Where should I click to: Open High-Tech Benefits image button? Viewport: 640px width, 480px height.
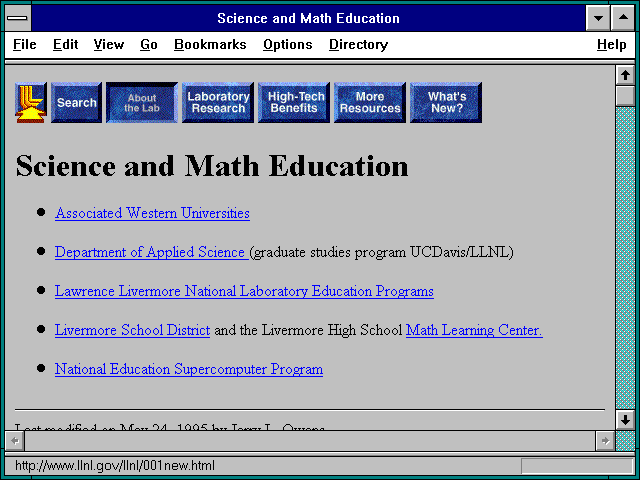tap(294, 102)
